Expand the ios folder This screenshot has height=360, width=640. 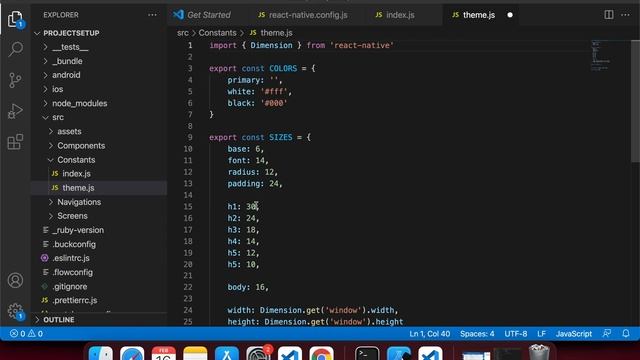pyautogui.click(x=58, y=89)
